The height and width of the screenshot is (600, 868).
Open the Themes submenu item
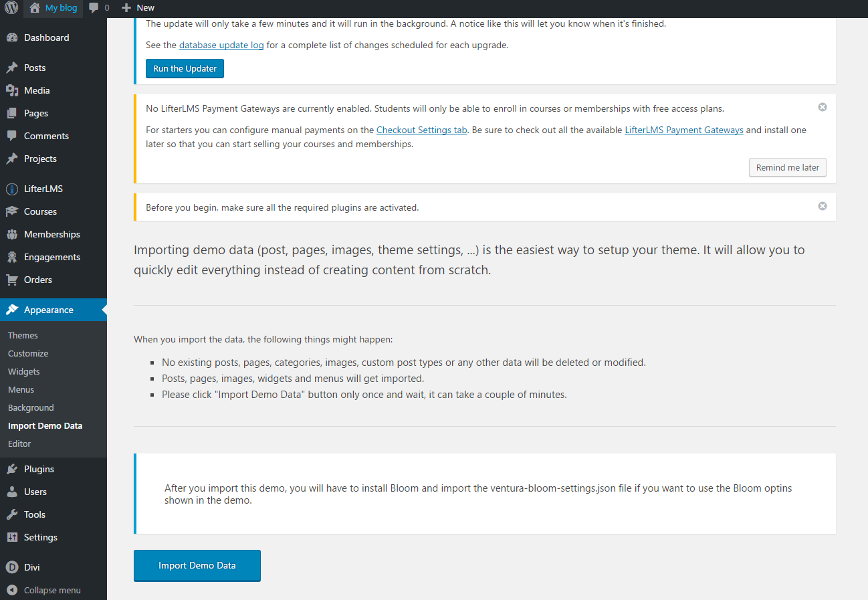[x=23, y=335]
